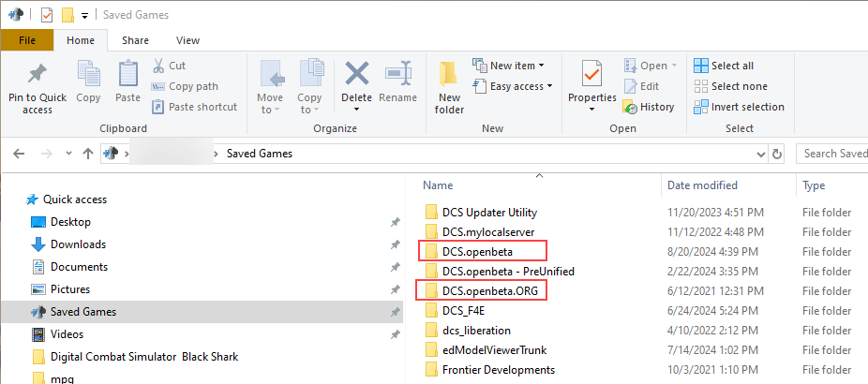
Task: Click Properties quick-access icon in title bar
Action: (x=47, y=15)
